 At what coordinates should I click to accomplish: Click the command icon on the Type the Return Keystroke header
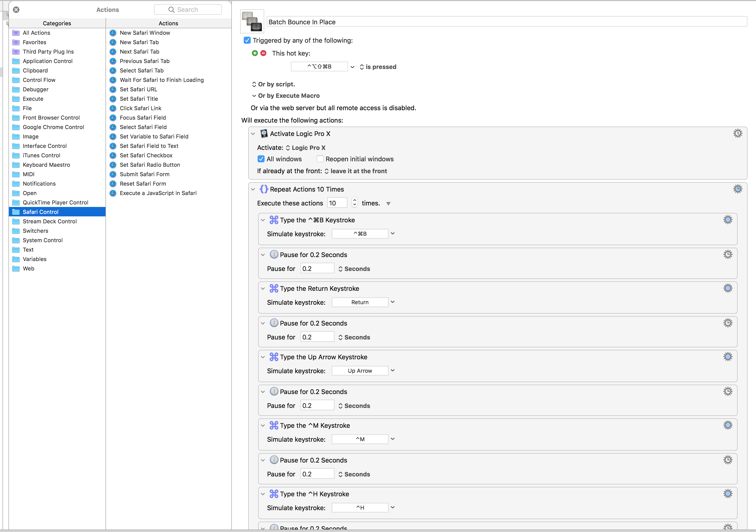pos(274,288)
